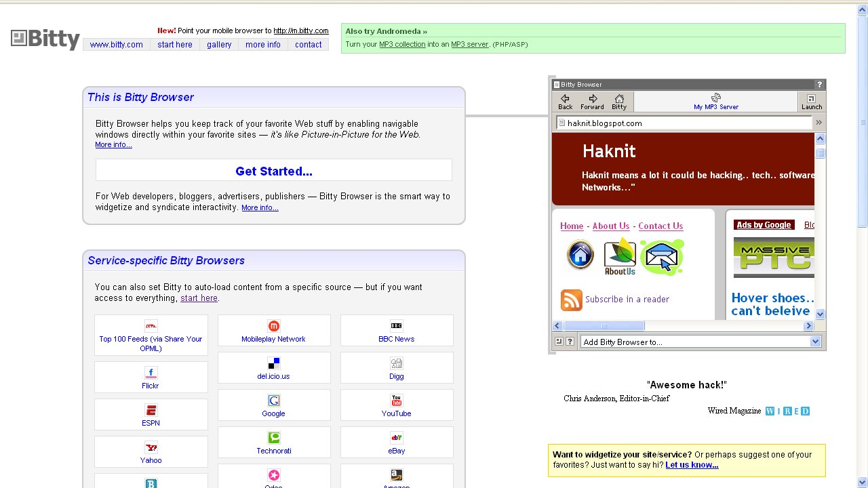The width and height of the screenshot is (868, 488).
Task: Click the Bitty logo at top left
Action: pyautogui.click(x=45, y=39)
